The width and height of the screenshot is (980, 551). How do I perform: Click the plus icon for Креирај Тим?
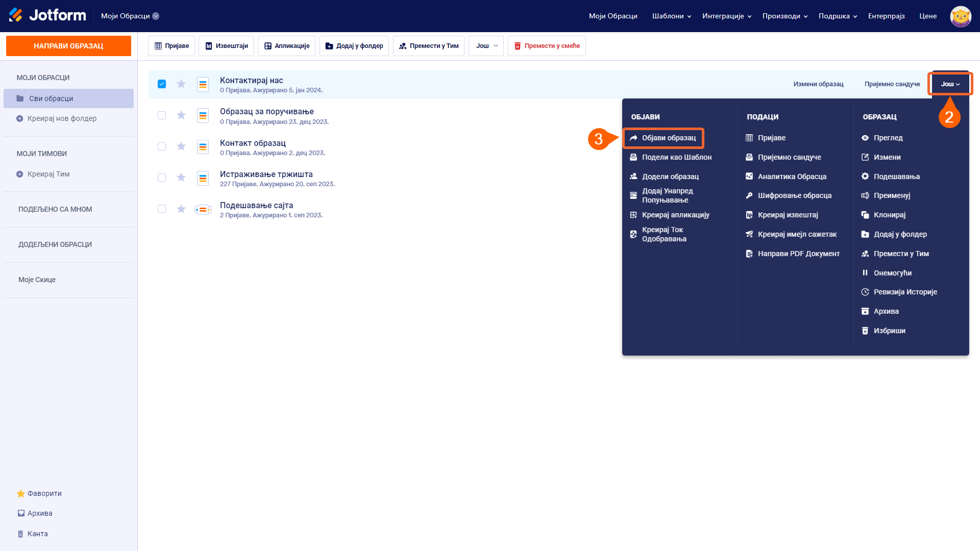pyautogui.click(x=20, y=174)
